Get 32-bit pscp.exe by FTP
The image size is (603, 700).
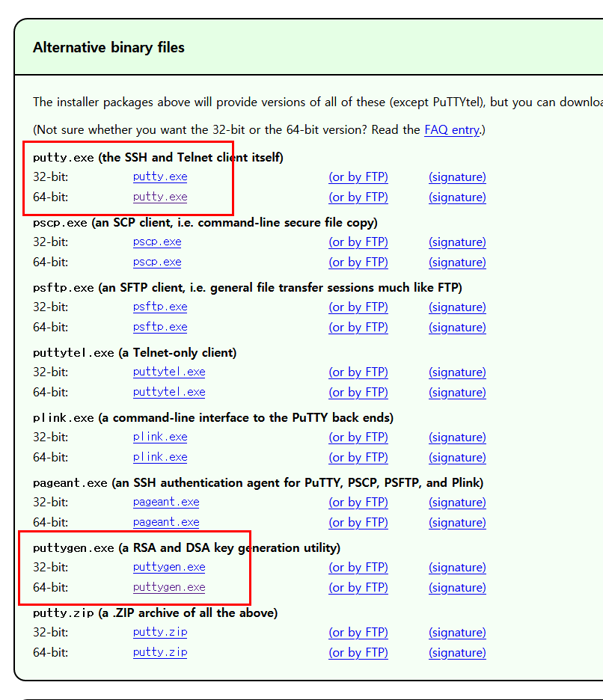pos(358,242)
